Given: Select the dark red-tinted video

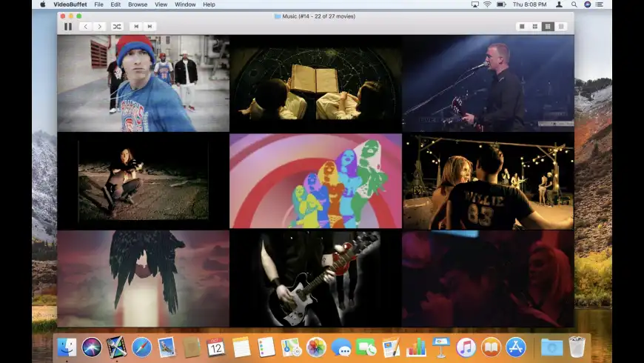Looking at the screenshot, I should [488, 279].
